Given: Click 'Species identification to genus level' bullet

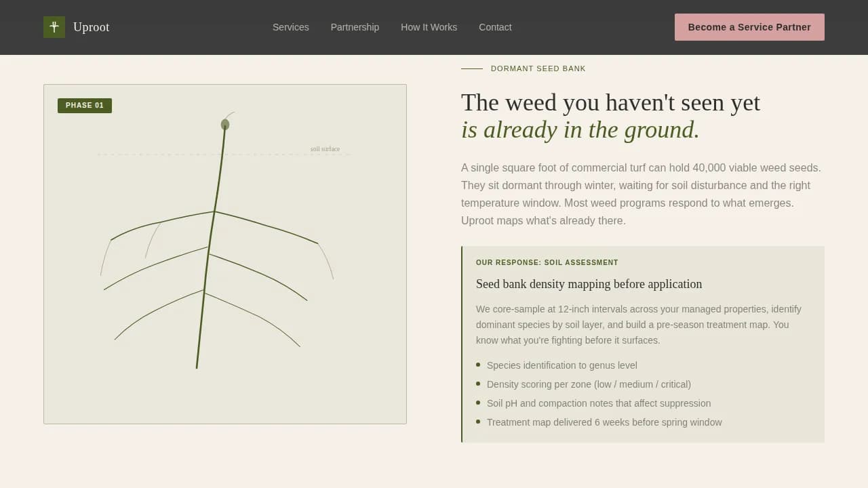Looking at the screenshot, I should tap(562, 365).
